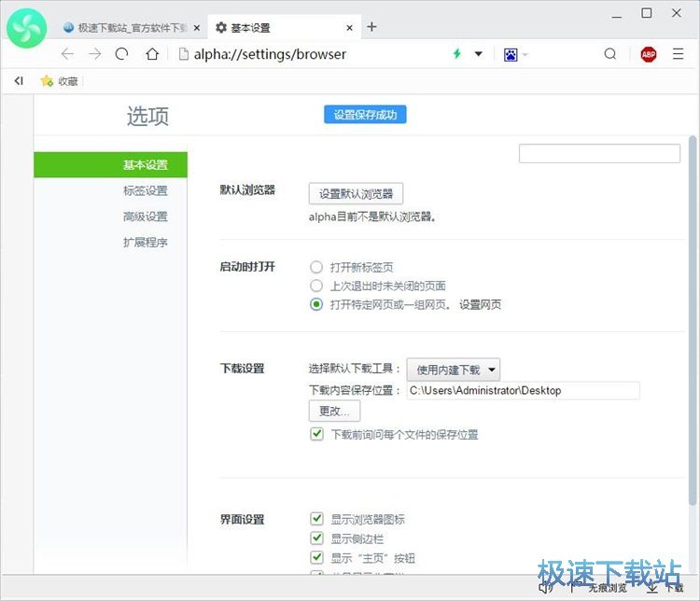Click the "更改..." download location button
700x601 pixels.
[x=334, y=412]
